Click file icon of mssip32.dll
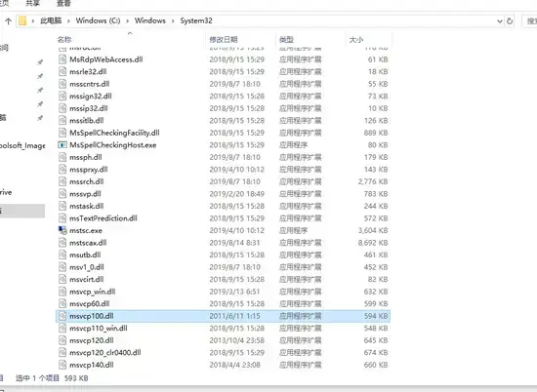Viewport: 537px width, 392px height. [x=62, y=108]
